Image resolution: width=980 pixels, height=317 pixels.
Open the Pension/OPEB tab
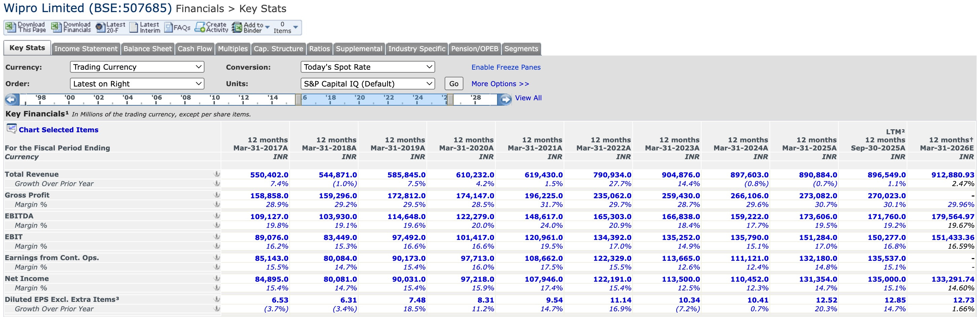pyautogui.click(x=475, y=49)
